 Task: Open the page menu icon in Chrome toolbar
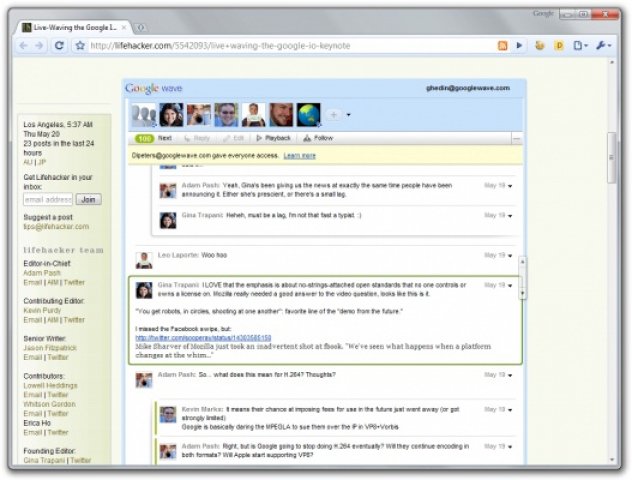(580, 46)
